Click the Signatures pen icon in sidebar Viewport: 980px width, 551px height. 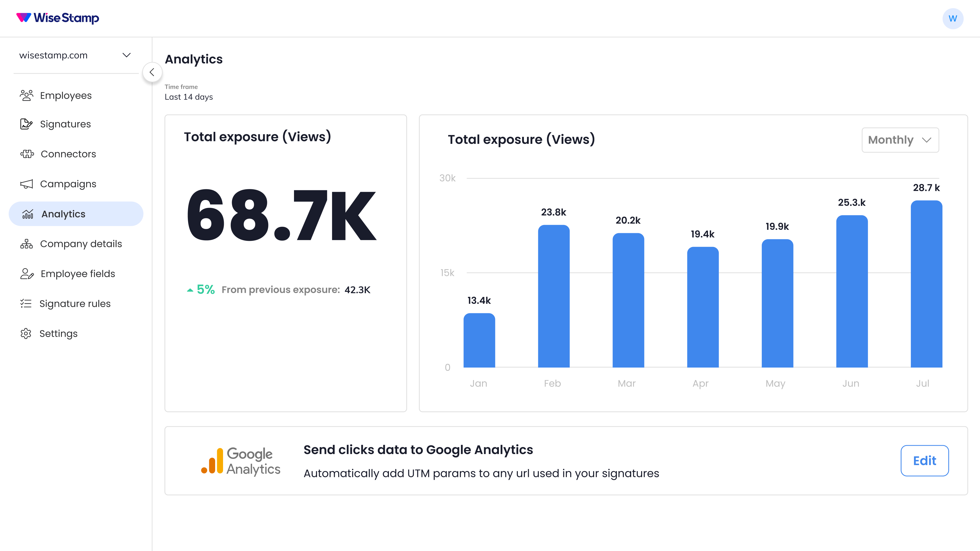pyautogui.click(x=26, y=124)
